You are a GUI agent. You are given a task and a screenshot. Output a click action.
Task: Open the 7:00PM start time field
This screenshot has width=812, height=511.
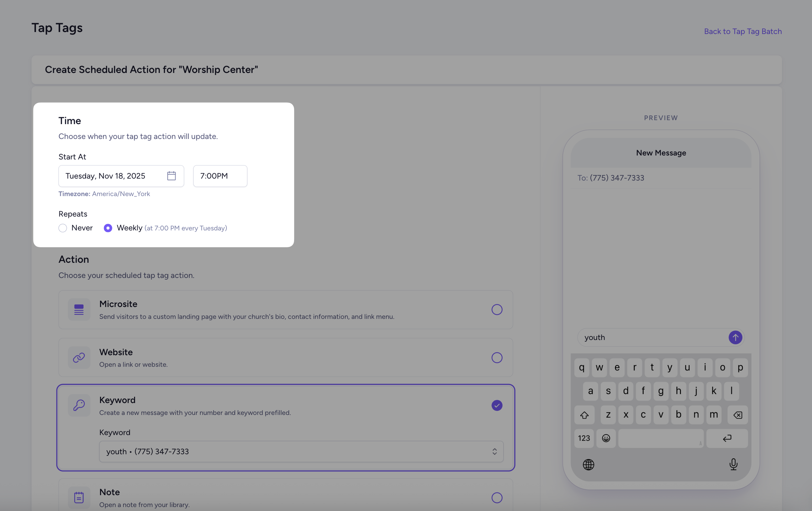220,176
